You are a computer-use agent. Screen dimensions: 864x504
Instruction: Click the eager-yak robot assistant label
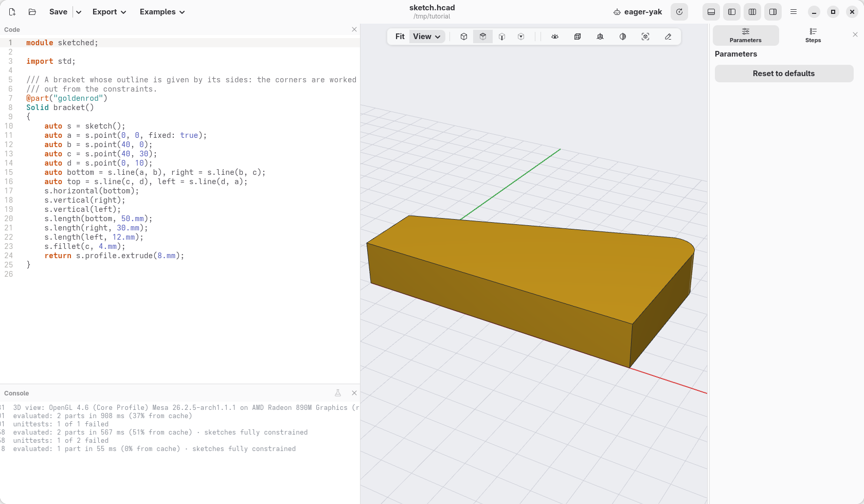[x=638, y=12]
